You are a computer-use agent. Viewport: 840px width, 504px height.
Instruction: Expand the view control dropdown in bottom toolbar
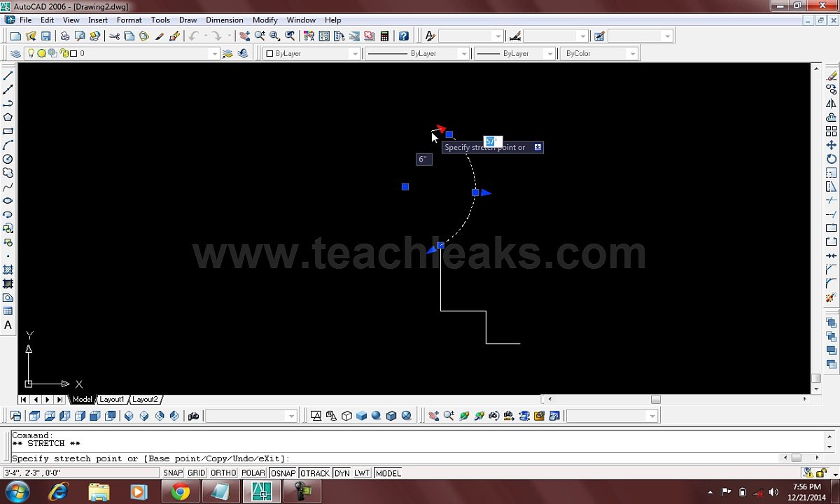coord(292,416)
